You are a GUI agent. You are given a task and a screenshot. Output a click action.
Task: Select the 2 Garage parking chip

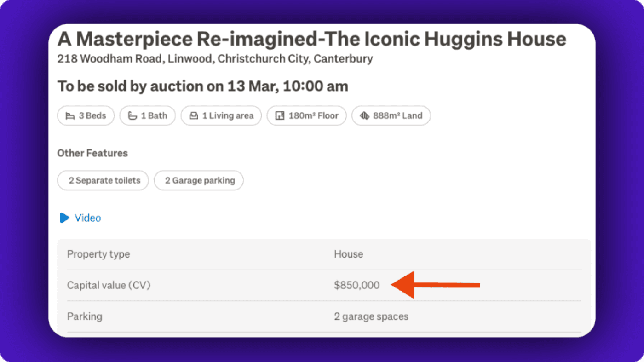tap(199, 180)
